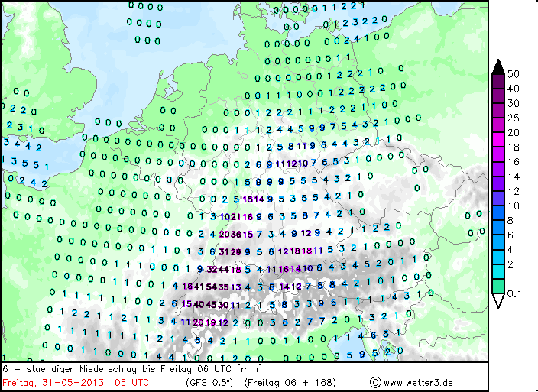
Task: Pick the legend color between 18 and 20
Action: click(x=498, y=140)
